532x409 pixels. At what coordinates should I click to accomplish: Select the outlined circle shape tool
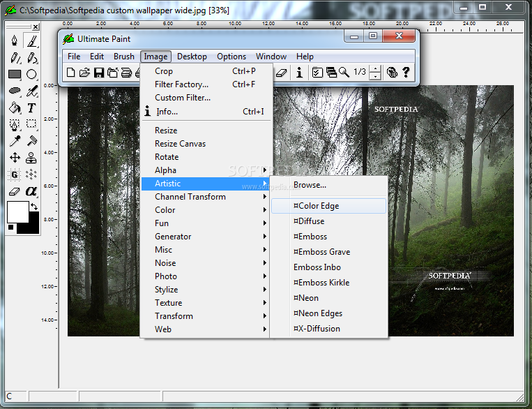[31, 74]
